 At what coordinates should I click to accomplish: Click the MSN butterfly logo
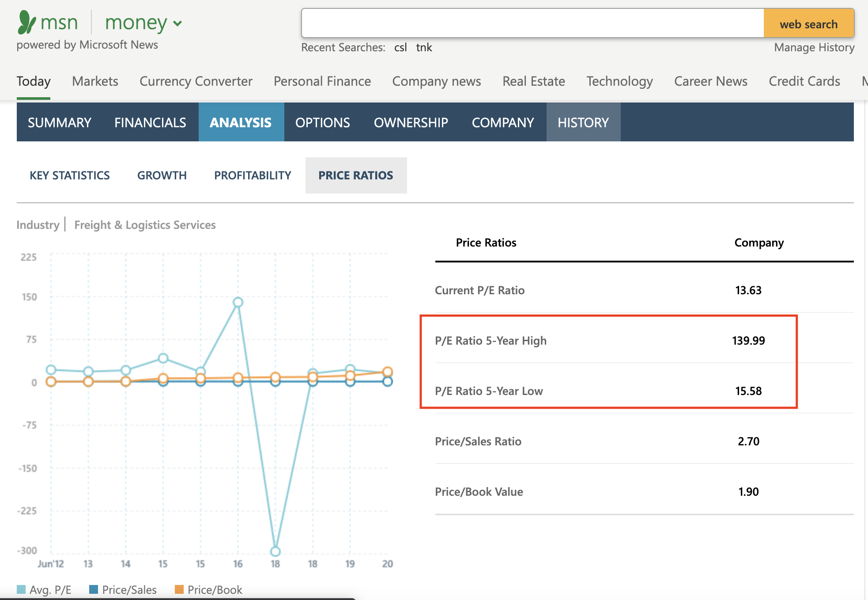click(x=26, y=22)
